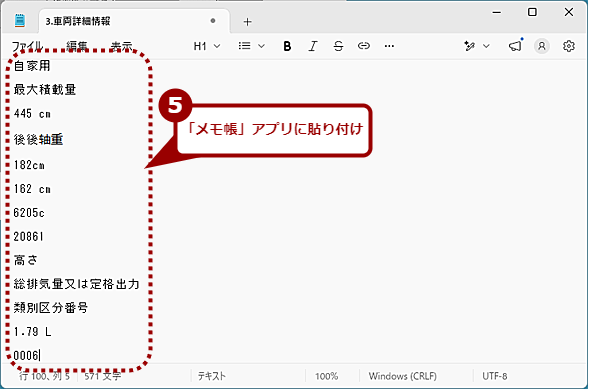Open more formatting options ellipsis
589x390 pixels.
coord(389,46)
